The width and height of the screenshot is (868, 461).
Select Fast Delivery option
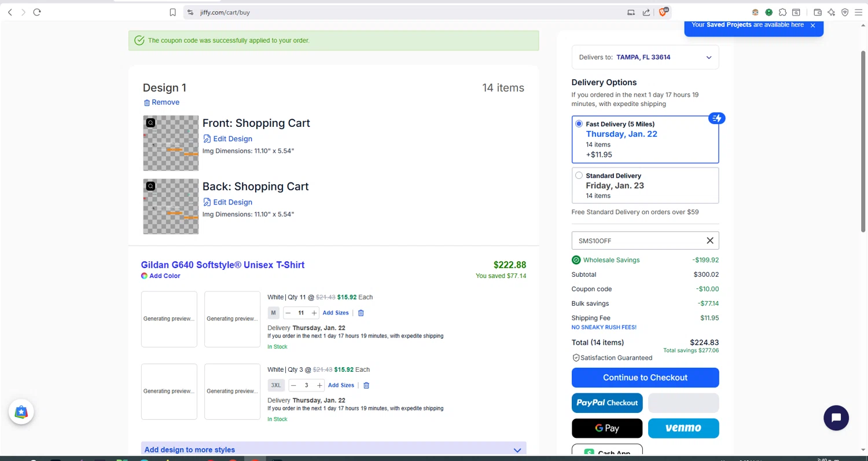579,124
